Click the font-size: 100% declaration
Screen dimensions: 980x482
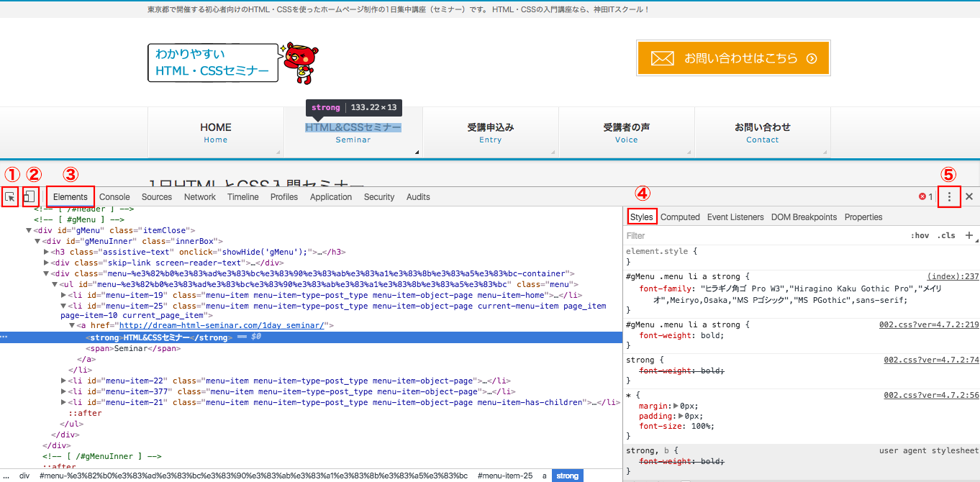pyautogui.click(x=676, y=426)
